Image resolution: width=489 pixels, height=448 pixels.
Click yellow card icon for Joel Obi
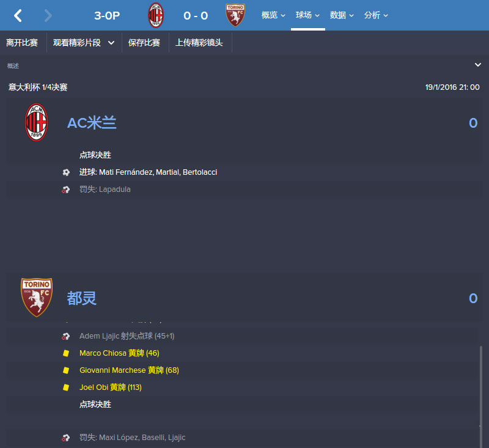(66, 387)
